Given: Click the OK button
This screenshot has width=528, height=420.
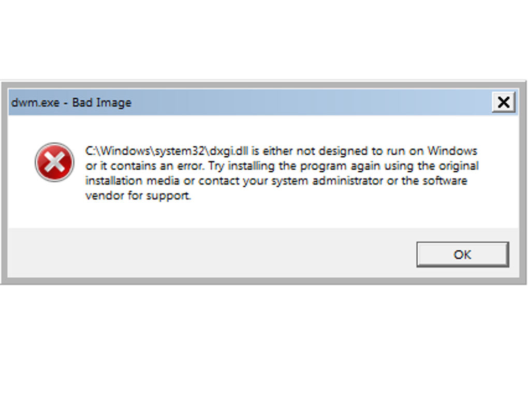Looking at the screenshot, I should (462, 254).
